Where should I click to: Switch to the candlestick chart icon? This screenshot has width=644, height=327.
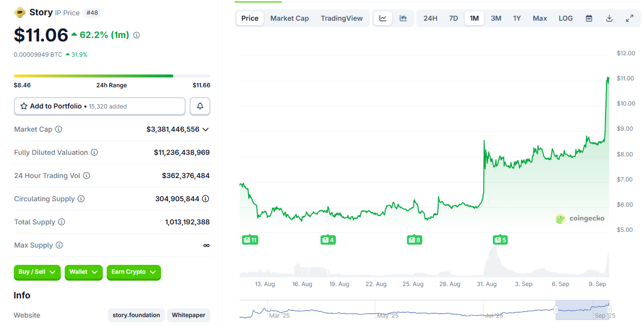tap(403, 18)
